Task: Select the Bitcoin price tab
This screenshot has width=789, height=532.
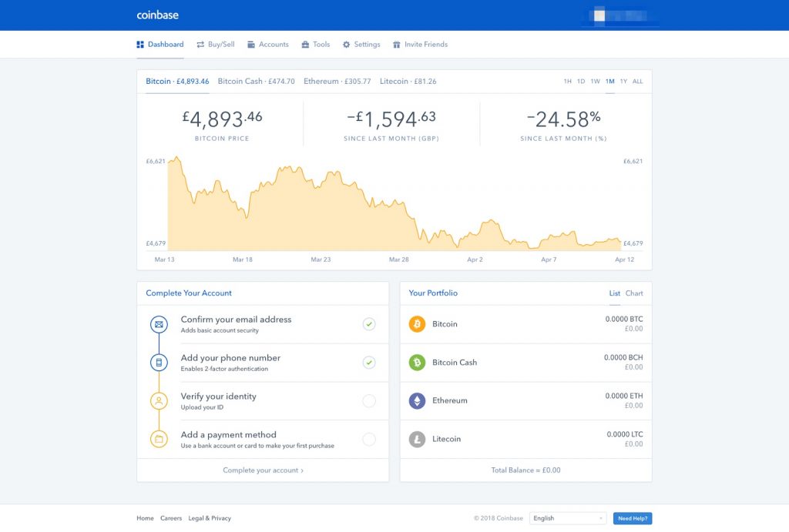Action: click(x=177, y=82)
